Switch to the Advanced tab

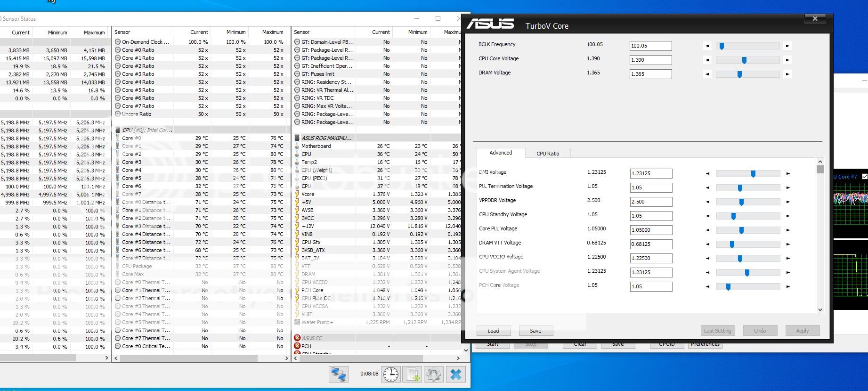(x=501, y=153)
